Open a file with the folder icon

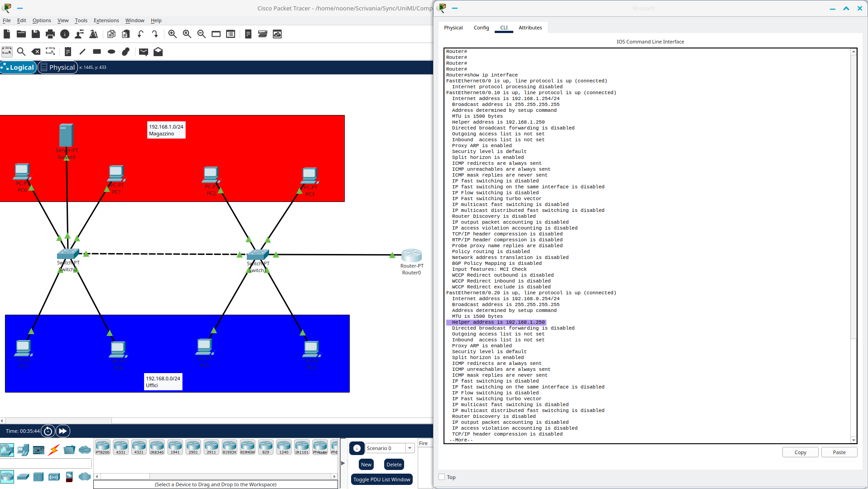[x=21, y=34]
